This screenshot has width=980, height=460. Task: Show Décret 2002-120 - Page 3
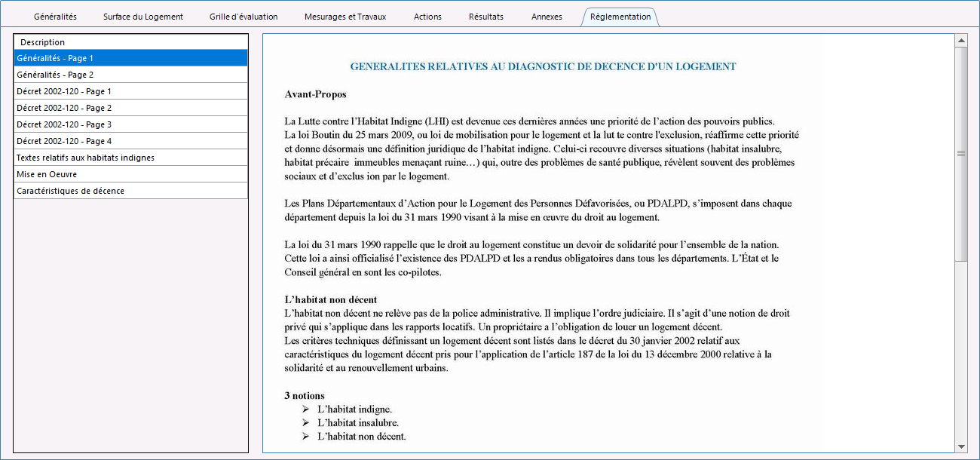130,124
